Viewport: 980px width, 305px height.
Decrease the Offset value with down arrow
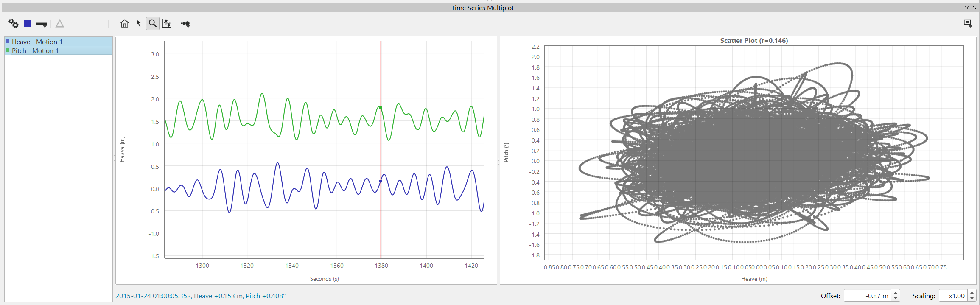point(896,298)
